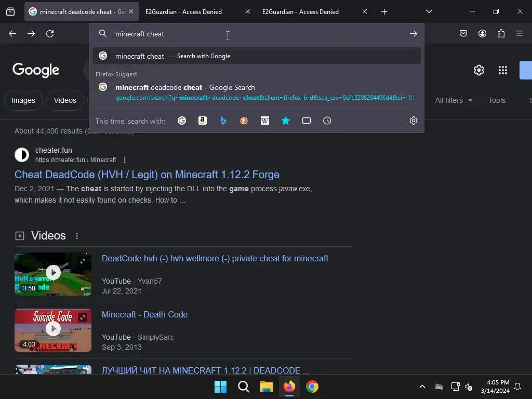
Task: Open the ЛУЧШИЙ ЧИТ НА MINECRAFT video link
Action: pyautogui.click(x=206, y=370)
